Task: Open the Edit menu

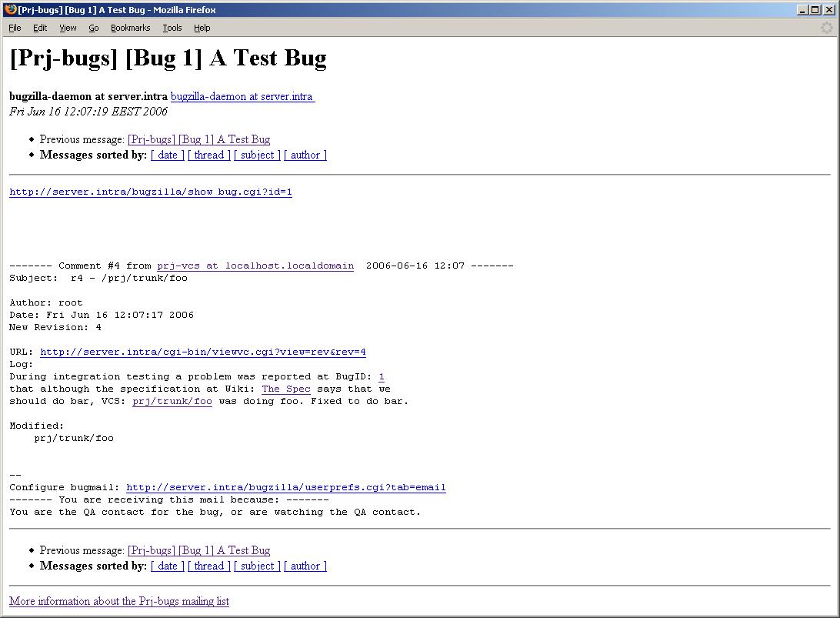Action: [x=40, y=28]
